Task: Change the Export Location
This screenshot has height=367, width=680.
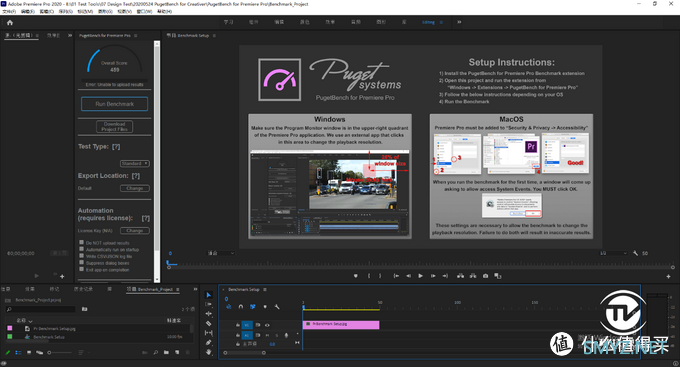Action: click(x=134, y=188)
